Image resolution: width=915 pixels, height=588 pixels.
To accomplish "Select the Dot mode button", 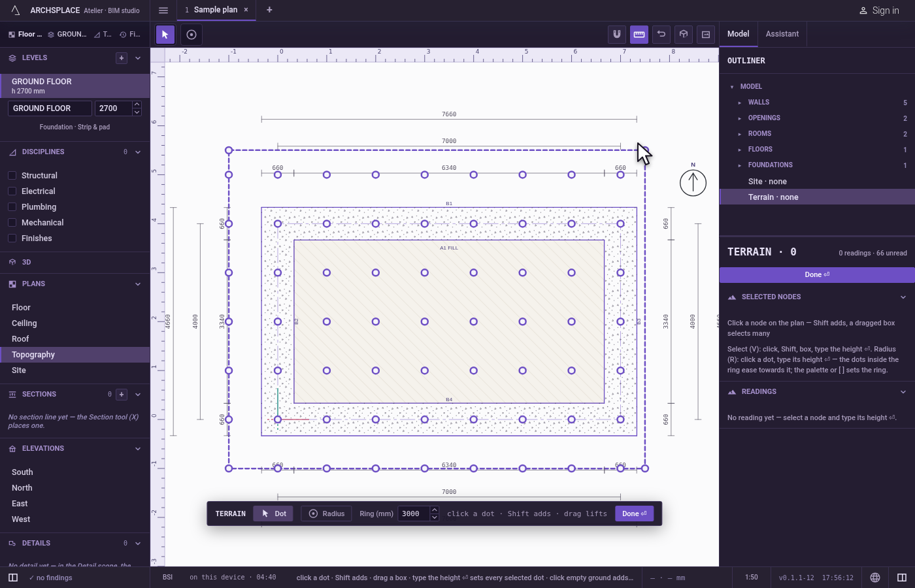I will pyautogui.click(x=274, y=514).
